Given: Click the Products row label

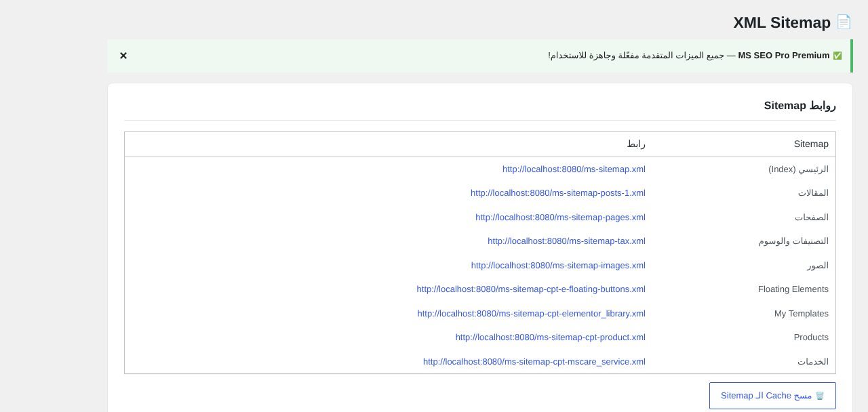Looking at the screenshot, I should 811,337.
